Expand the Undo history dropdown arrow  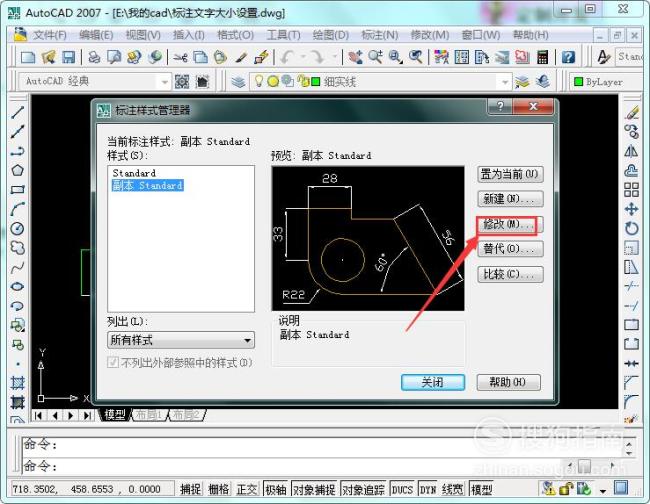pyautogui.click(x=303, y=57)
